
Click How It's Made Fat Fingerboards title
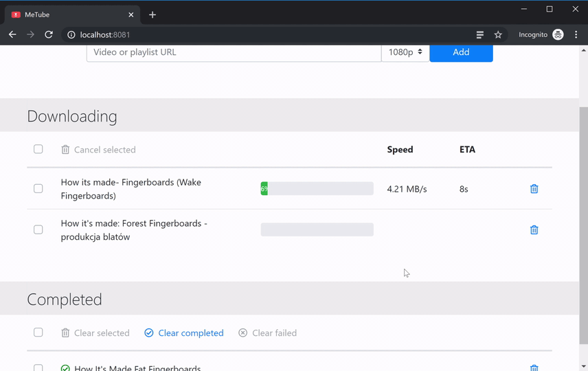[137, 368]
